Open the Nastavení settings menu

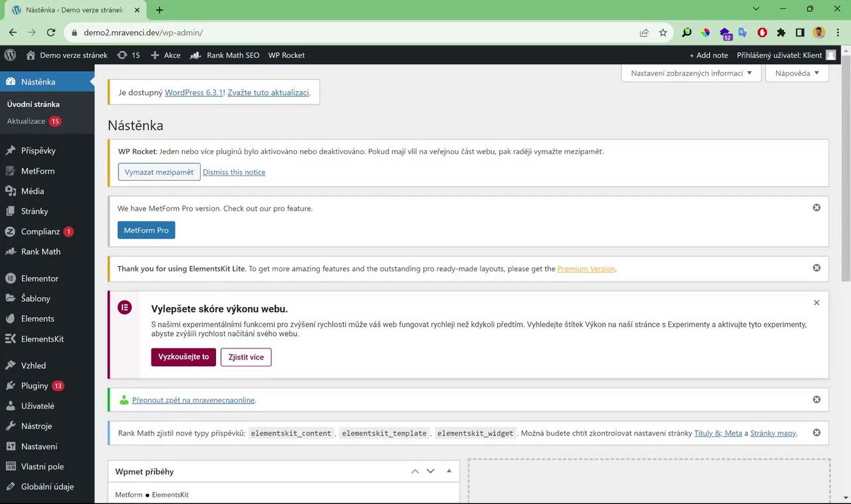47,446
